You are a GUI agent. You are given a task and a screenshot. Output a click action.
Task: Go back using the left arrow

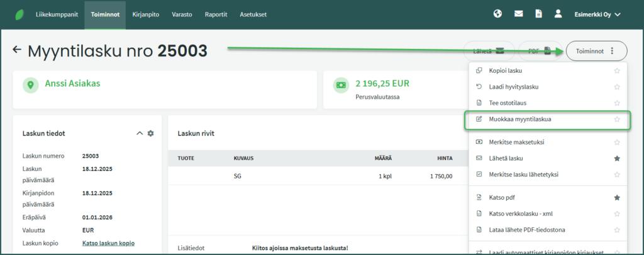point(17,50)
